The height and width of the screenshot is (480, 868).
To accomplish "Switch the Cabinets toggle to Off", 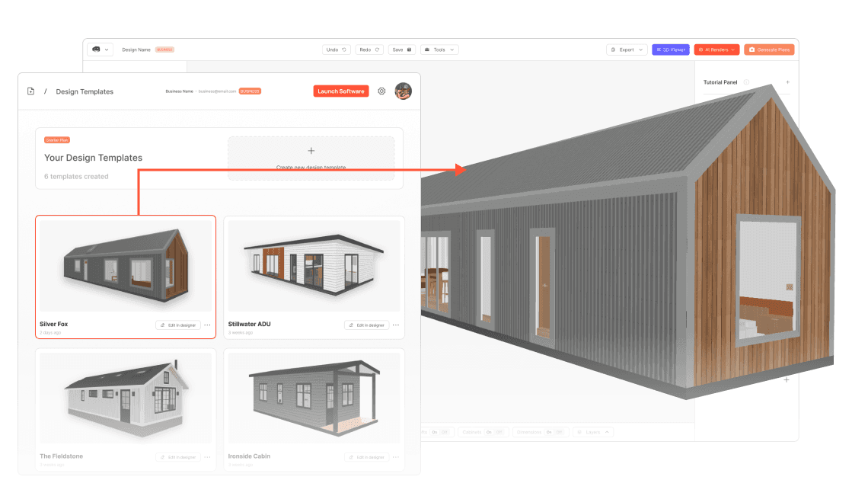I will [x=499, y=432].
